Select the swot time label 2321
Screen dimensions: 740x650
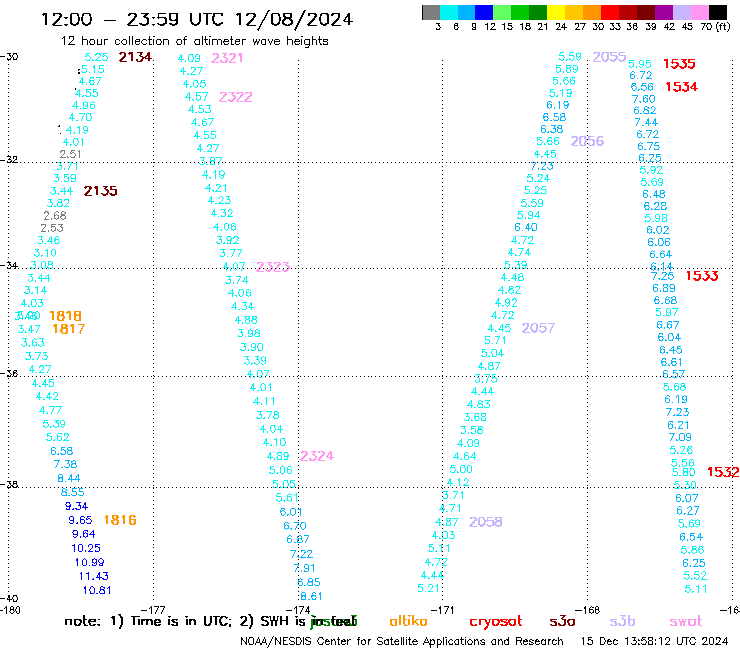coord(227,58)
